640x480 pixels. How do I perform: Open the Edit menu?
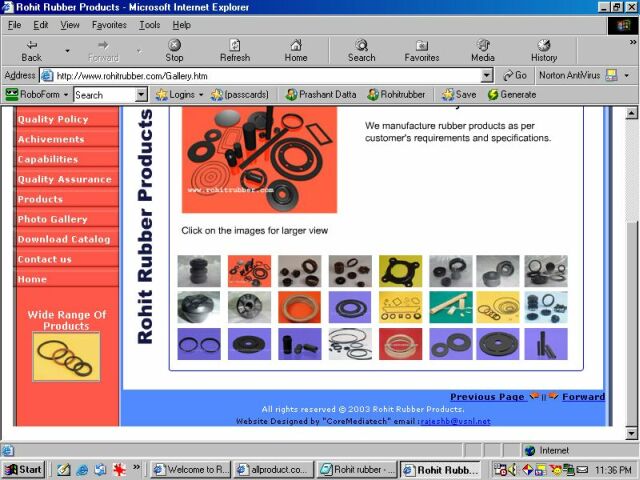(x=40, y=25)
